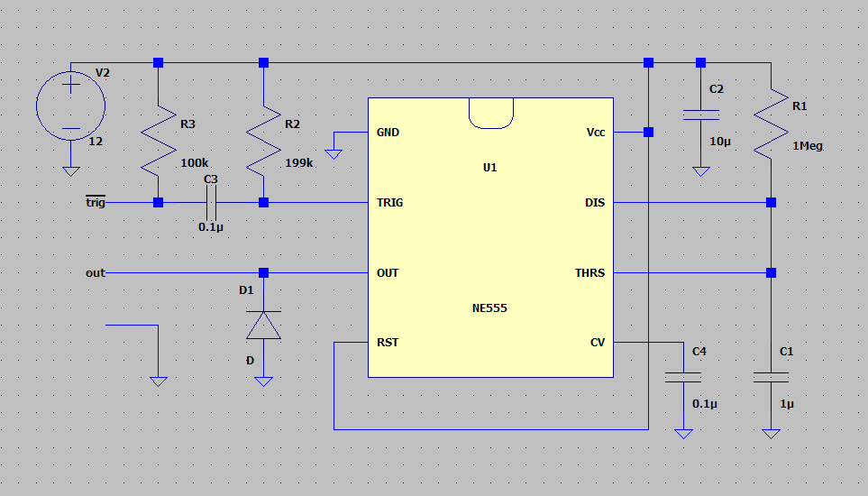Click the diode value label 'D'
This screenshot has width=868, height=496.
(x=251, y=361)
